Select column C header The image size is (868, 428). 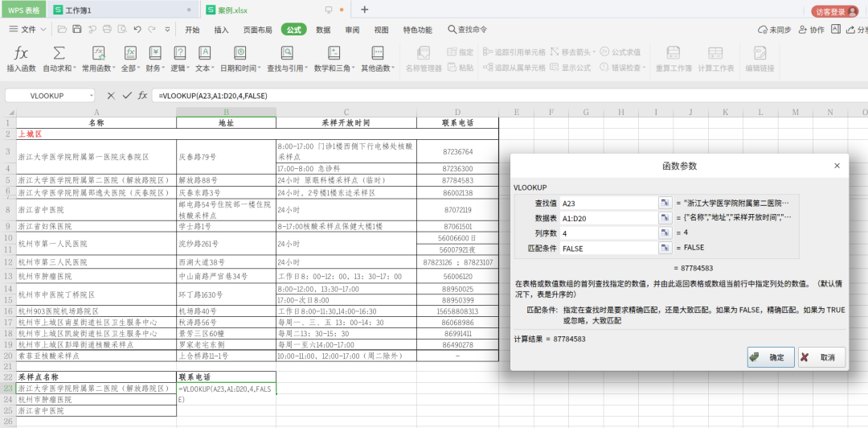point(346,113)
